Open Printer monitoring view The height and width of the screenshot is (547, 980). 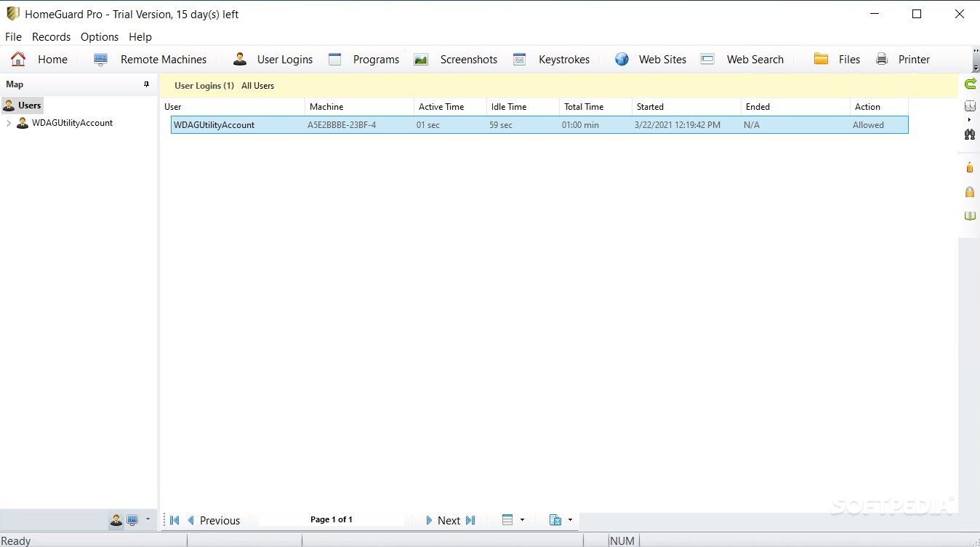[903, 60]
